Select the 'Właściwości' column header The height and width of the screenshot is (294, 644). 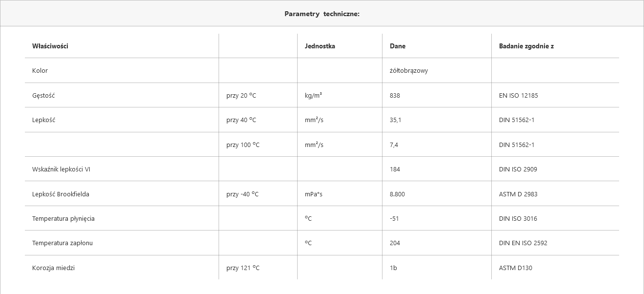[50, 46]
